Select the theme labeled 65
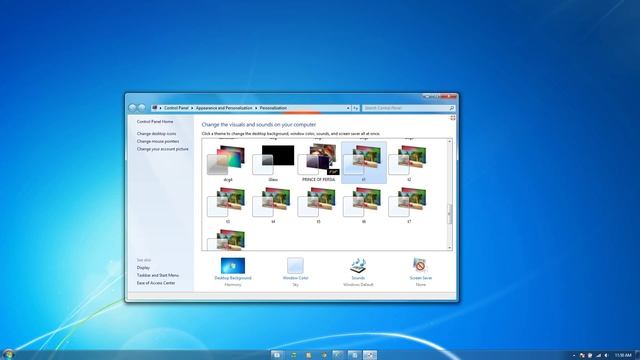Screen dimensions: 640x360 tap(318, 204)
